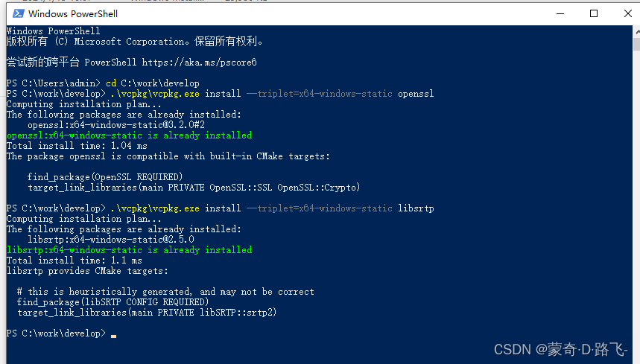Close the Windows PowerShell window

click(x=628, y=13)
